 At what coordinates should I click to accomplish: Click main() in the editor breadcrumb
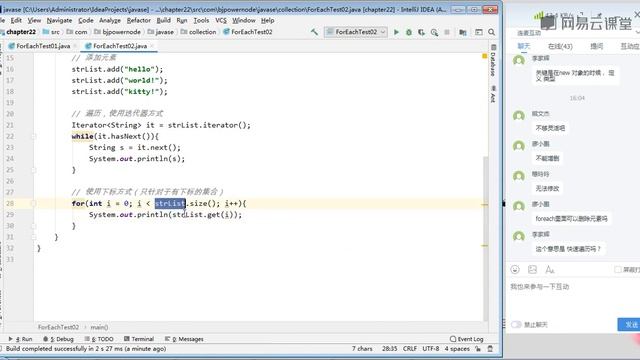(x=99, y=327)
